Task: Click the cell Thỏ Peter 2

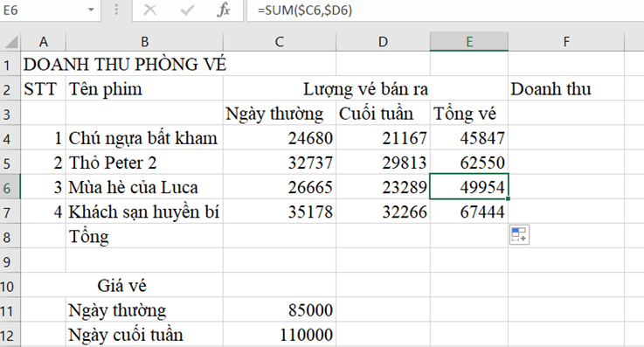Action: (144, 163)
